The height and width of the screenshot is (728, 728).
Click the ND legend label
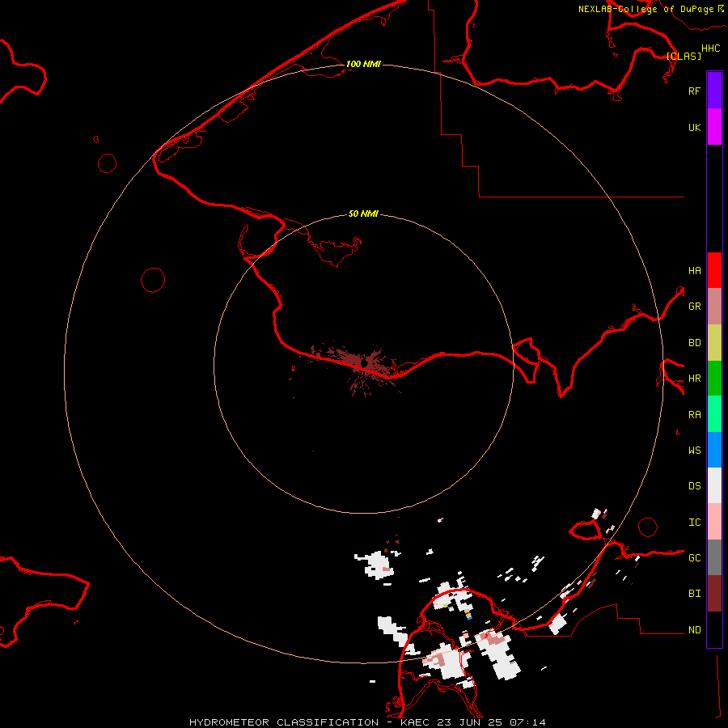pyautogui.click(x=694, y=630)
